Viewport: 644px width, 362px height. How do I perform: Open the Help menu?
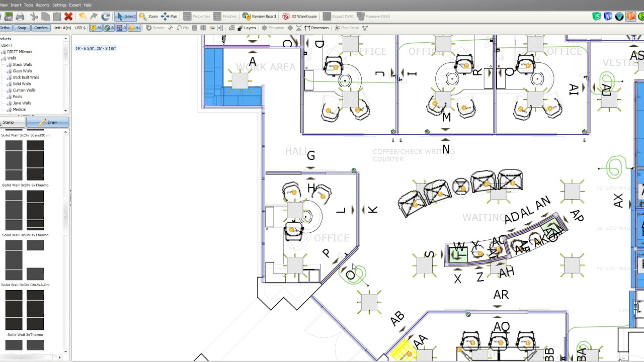[x=88, y=5]
